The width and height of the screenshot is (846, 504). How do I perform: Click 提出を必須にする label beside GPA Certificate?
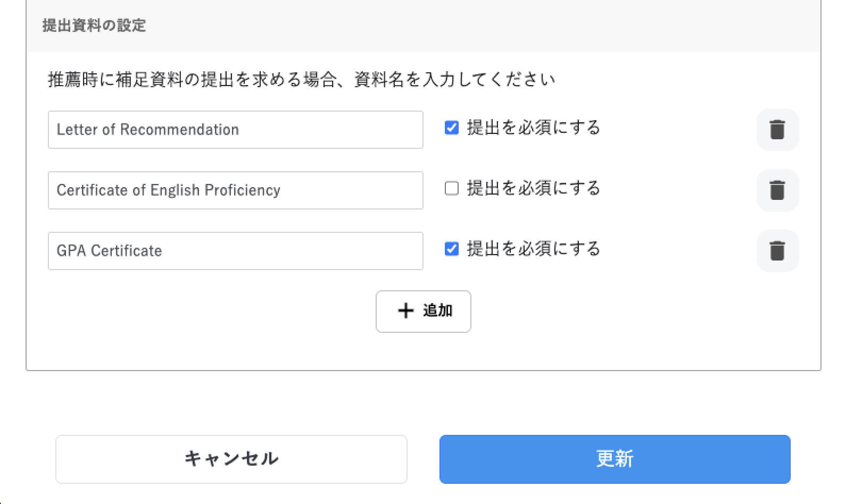pos(534,249)
